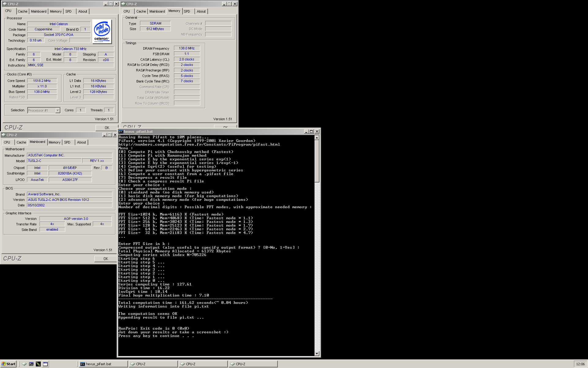Click the 'Socket 370 FC-PGA' package value
The image size is (588, 368).
58,35
